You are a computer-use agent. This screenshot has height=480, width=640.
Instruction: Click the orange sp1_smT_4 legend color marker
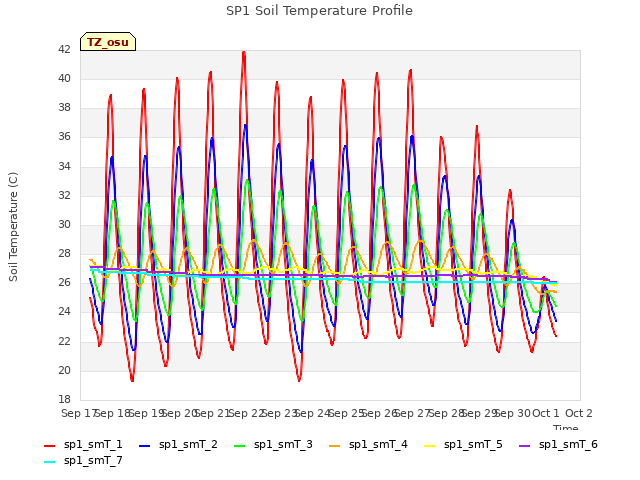click(334, 446)
